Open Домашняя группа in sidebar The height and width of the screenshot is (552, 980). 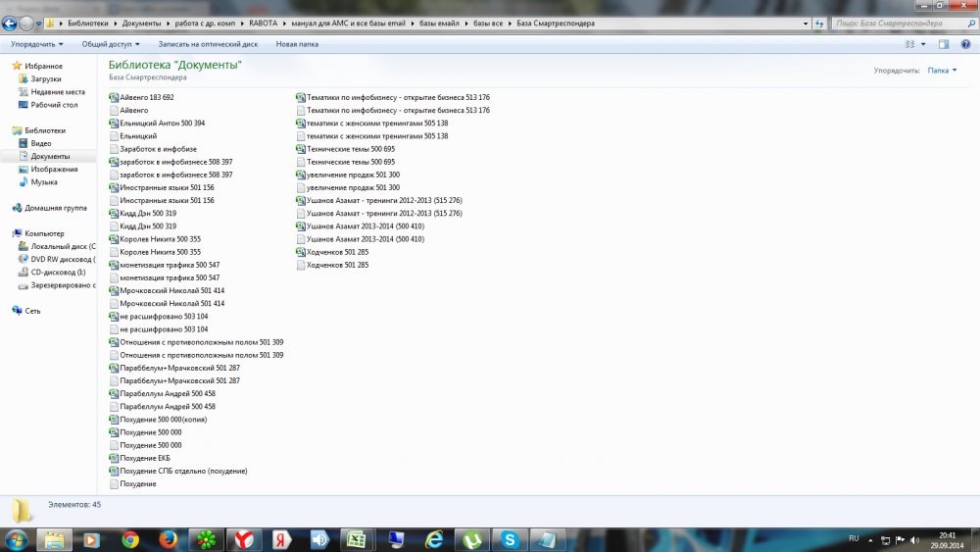(x=49, y=208)
